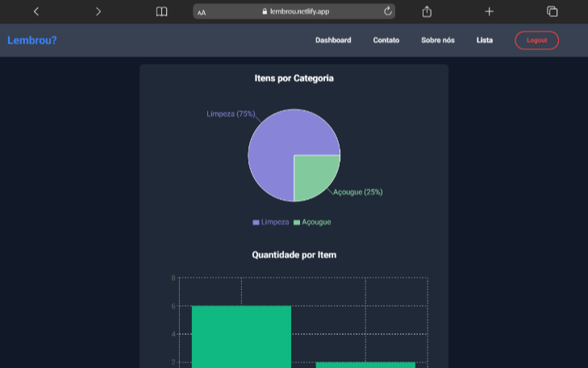Open the Safari share sheet icon
This screenshot has height=368, width=588.
427,11
